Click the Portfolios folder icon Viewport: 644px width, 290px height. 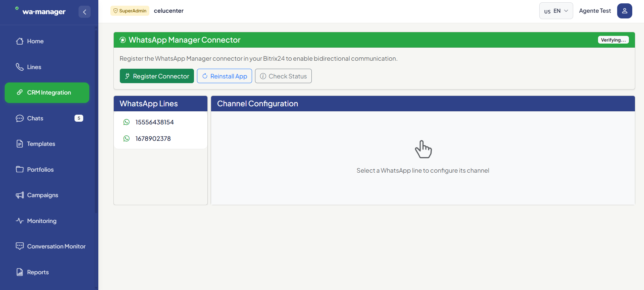(x=20, y=169)
